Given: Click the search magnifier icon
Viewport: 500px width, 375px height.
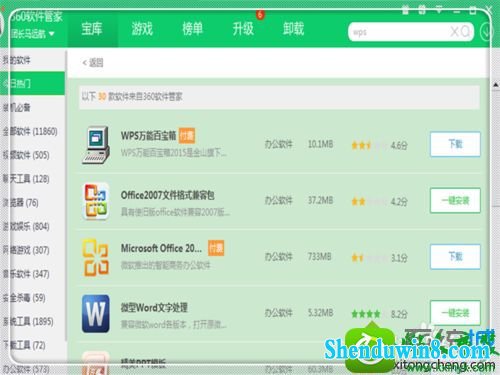Looking at the screenshot, I should 466,32.
